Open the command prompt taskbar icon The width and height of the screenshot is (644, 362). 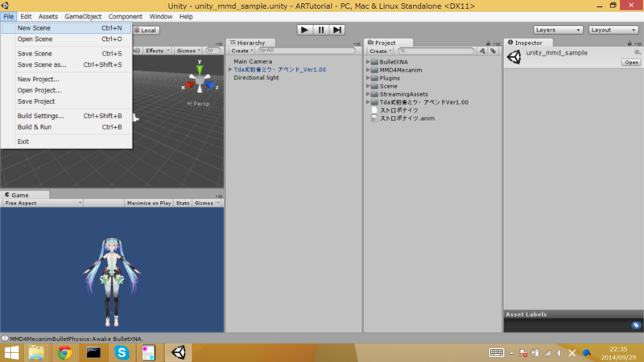tap(93, 352)
